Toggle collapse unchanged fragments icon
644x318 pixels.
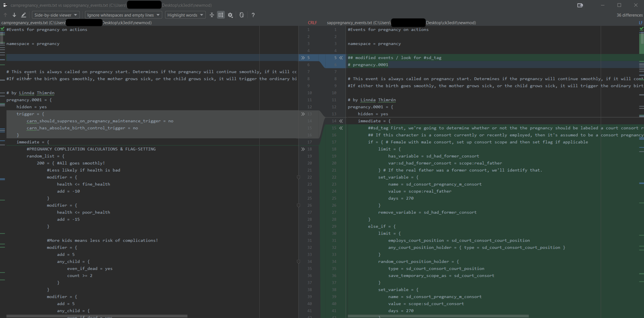212,15
